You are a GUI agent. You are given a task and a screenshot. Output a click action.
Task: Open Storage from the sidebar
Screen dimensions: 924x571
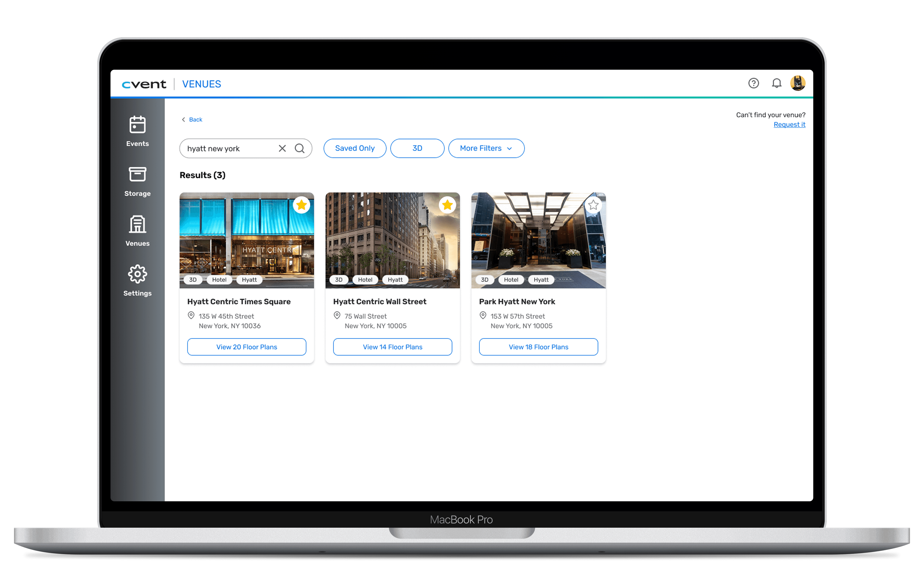click(137, 181)
